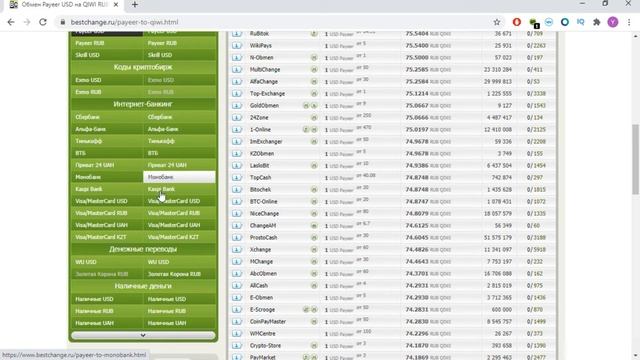This screenshot has width=640, height=360.
Task: Open the RuBitok exchanger link
Action: point(259,34)
